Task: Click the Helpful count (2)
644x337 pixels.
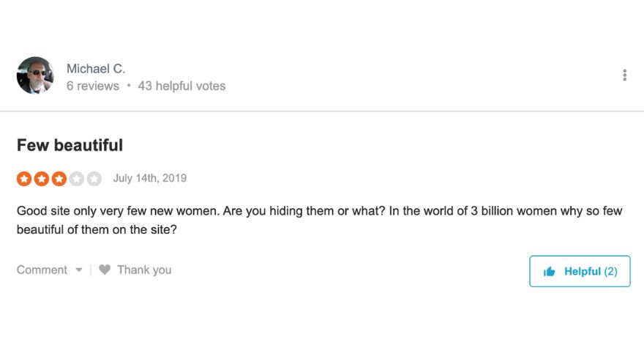Action: [x=611, y=272]
